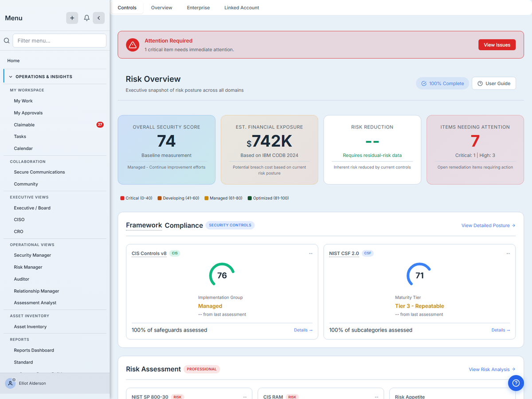Click the Managed (61-80) legend swatch

206,198
